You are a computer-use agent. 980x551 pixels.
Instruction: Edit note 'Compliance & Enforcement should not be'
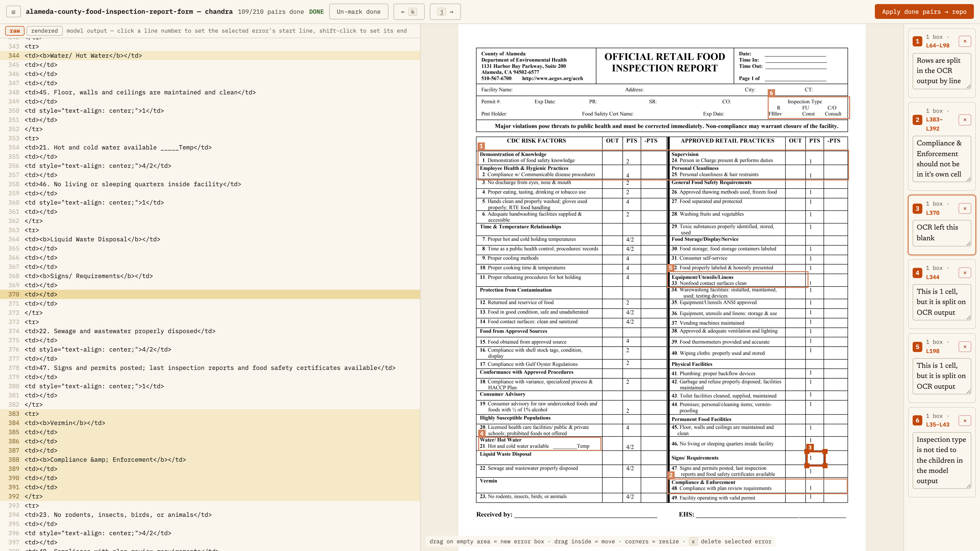[x=942, y=159]
